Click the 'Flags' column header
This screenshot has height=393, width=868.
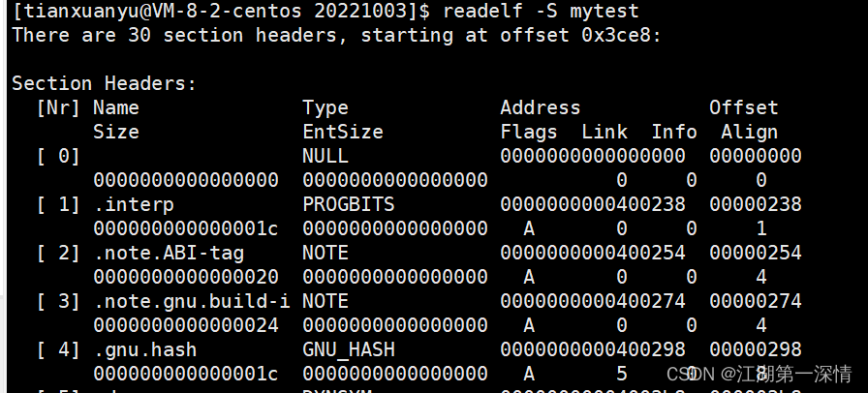[x=529, y=132]
